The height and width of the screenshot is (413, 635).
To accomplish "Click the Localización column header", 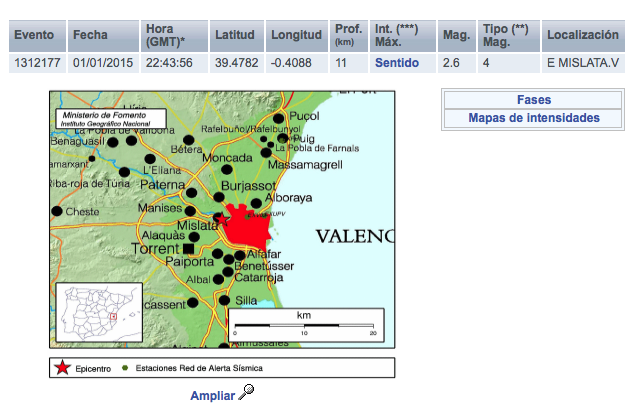I will [583, 35].
